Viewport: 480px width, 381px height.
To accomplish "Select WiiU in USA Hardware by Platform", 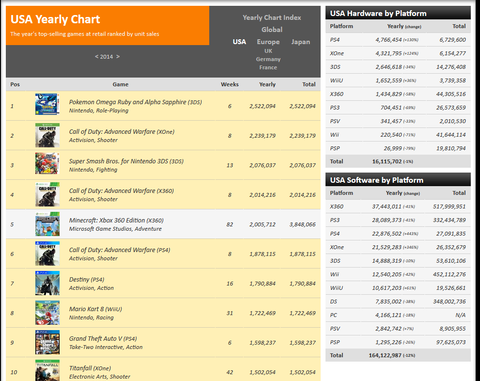I will (x=336, y=81).
